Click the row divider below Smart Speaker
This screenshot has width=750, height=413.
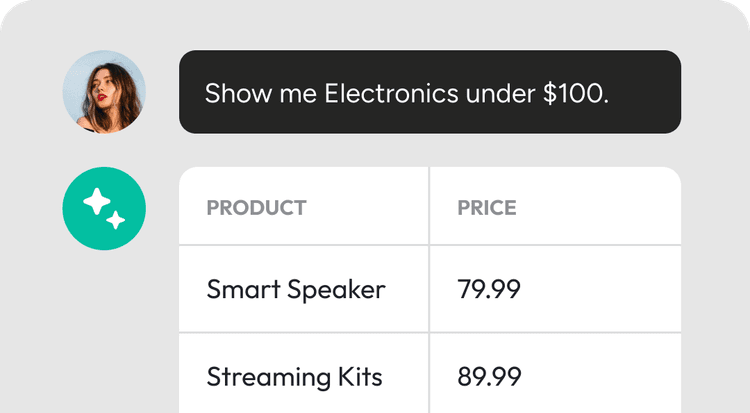coord(304,332)
